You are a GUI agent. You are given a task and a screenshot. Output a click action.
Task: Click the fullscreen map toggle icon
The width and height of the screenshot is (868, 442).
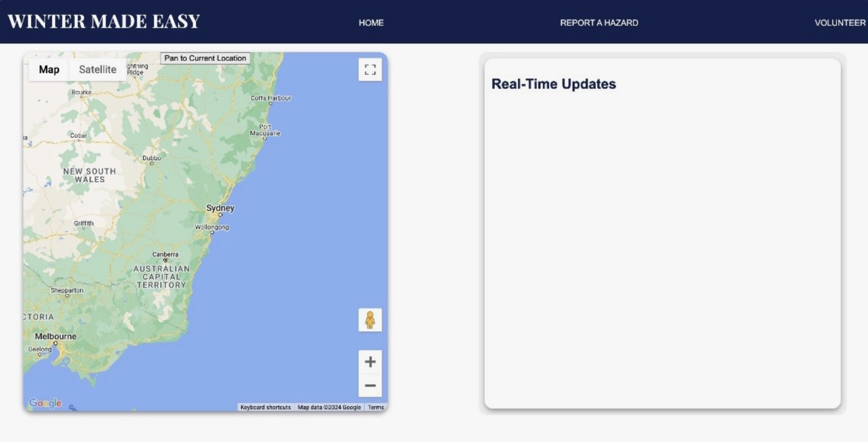click(370, 70)
